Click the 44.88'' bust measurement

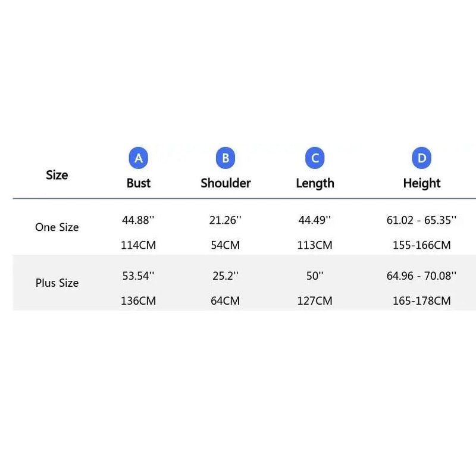point(138,220)
